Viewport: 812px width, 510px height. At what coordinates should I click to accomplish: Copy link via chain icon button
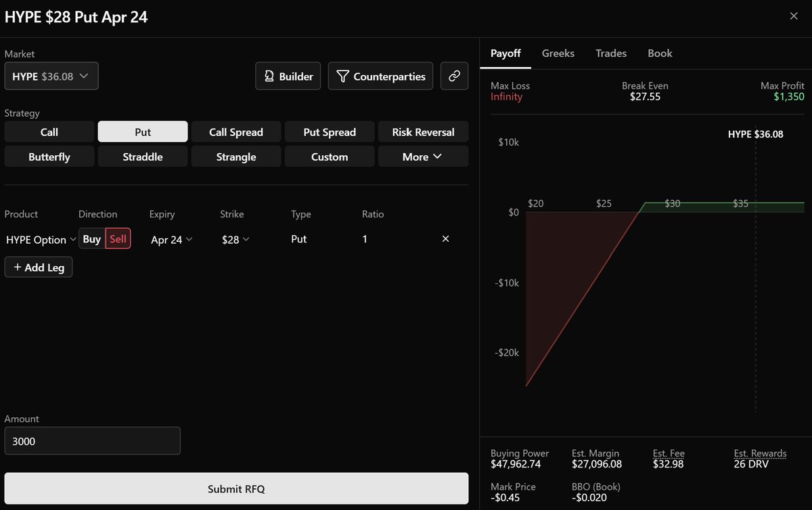(x=454, y=76)
